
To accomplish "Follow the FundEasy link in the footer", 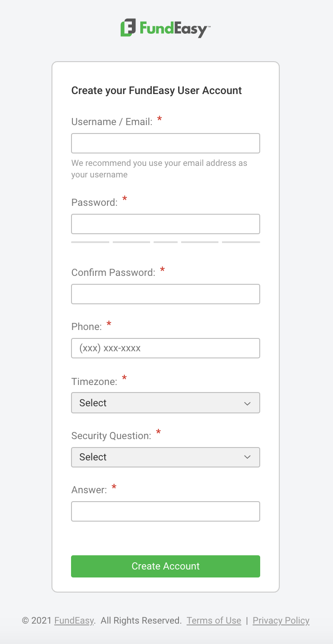I will coord(74,620).
